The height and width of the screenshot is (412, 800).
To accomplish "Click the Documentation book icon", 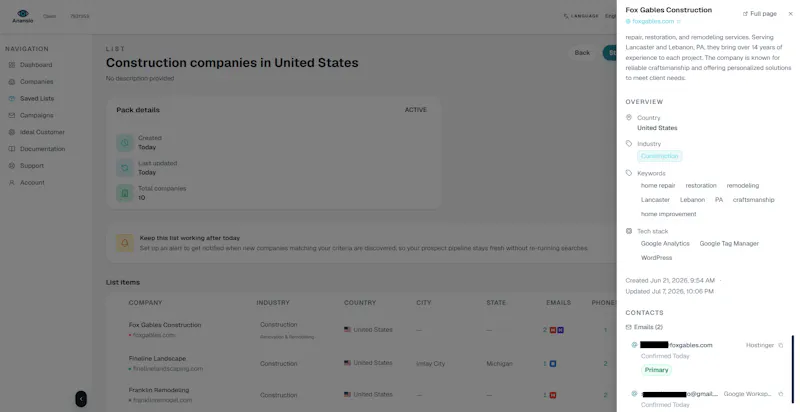I will point(12,149).
